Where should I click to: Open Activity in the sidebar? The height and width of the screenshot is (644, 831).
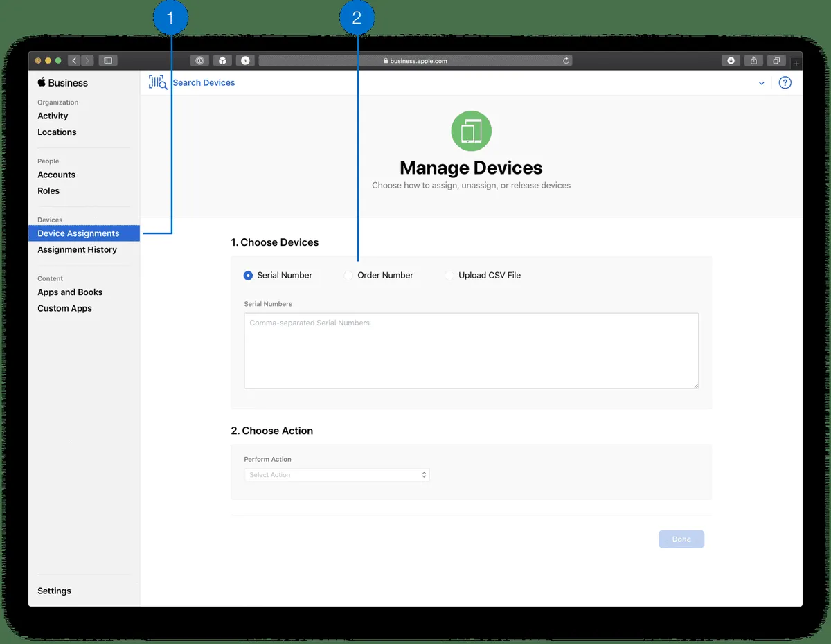pos(53,116)
